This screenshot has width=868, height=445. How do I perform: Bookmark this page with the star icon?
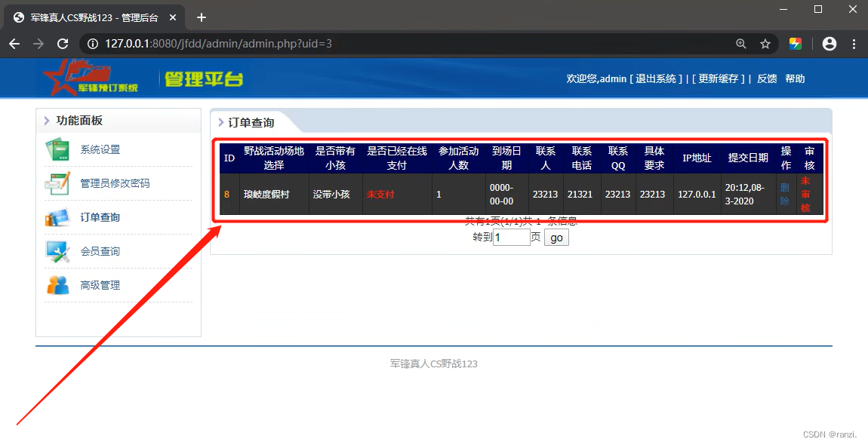765,44
